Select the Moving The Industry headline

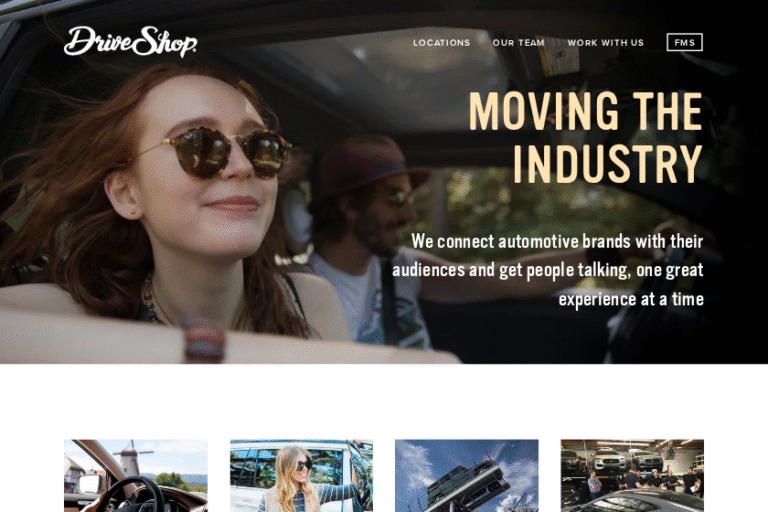pyautogui.click(x=586, y=137)
